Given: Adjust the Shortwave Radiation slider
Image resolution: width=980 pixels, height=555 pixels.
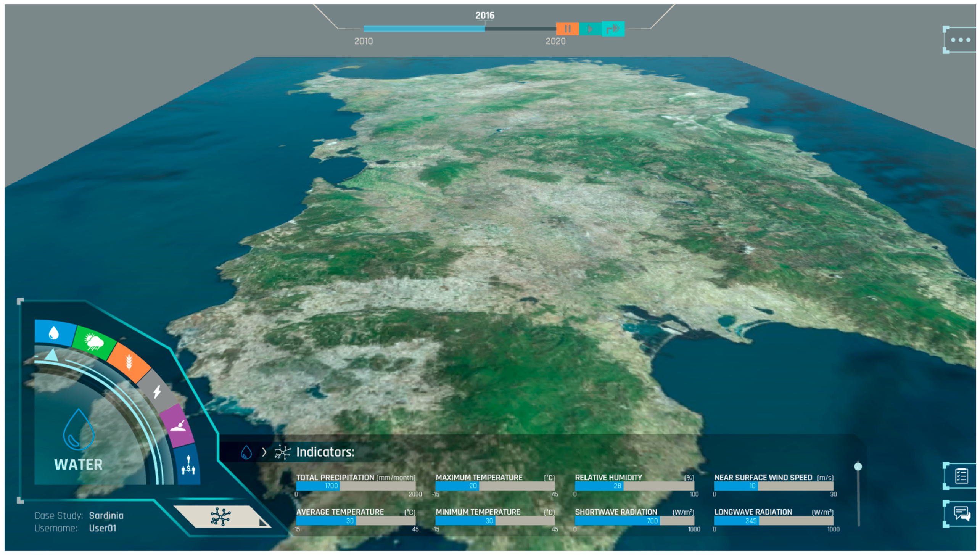Looking at the screenshot, I should pos(634,521).
